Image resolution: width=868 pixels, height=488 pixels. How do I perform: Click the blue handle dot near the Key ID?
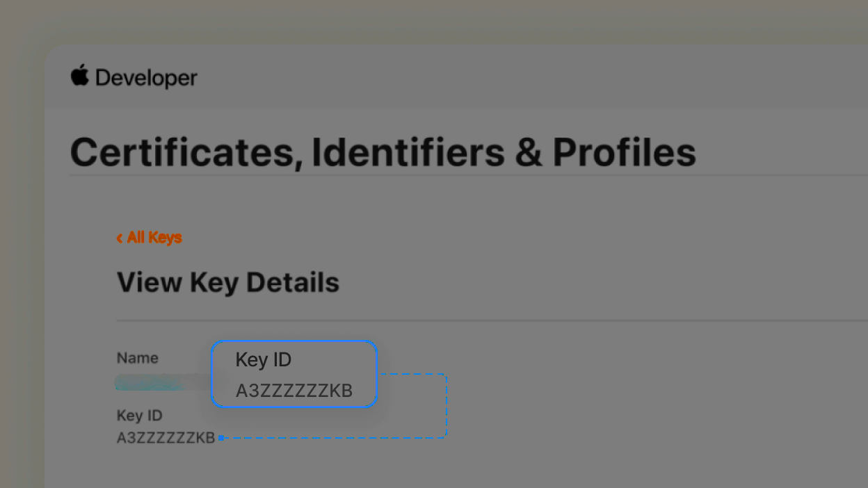(221, 438)
